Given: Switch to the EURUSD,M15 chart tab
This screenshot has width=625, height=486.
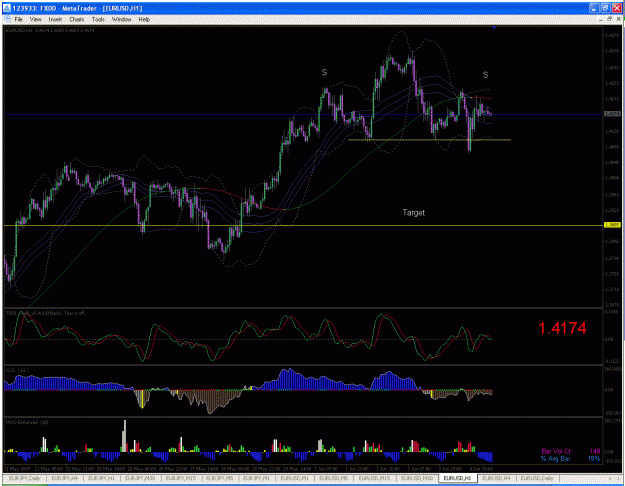Looking at the screenshot, I should point(374,478).
